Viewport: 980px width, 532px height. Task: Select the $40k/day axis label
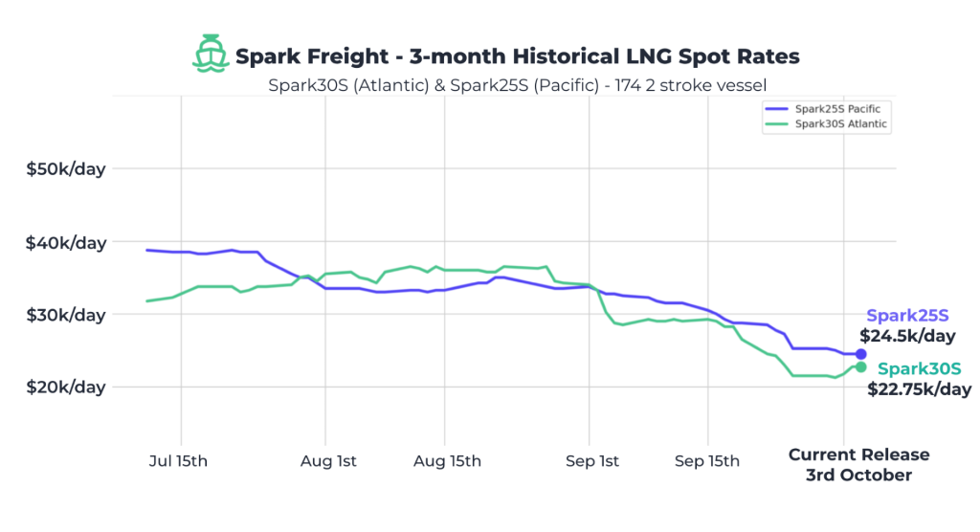[x=66, y=243]
